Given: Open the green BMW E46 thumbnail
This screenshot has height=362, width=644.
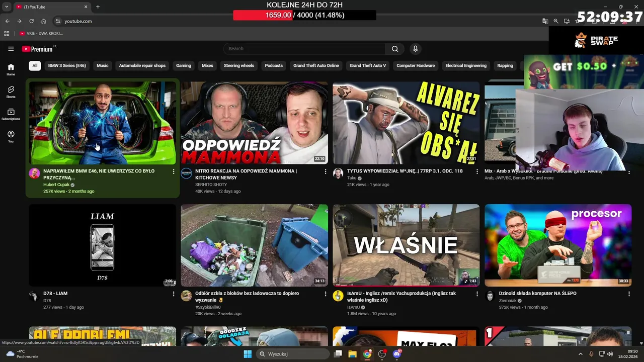Looking at the screenshot, I should pos(102,123).
